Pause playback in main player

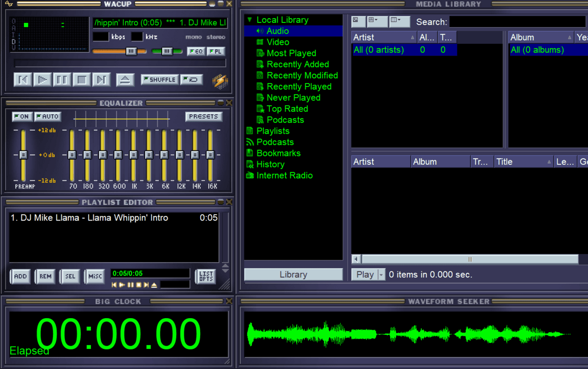[x=62, y=80]
